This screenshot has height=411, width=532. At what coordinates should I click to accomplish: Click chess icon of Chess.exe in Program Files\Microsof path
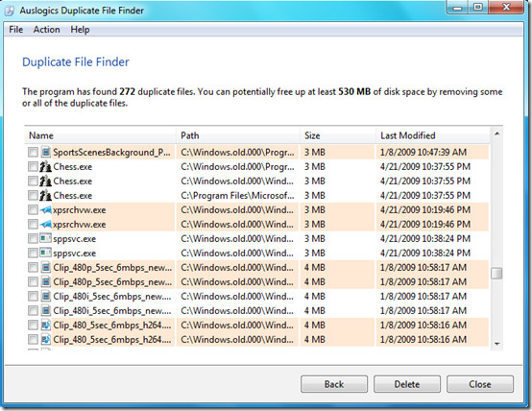(x=45, y=196)
